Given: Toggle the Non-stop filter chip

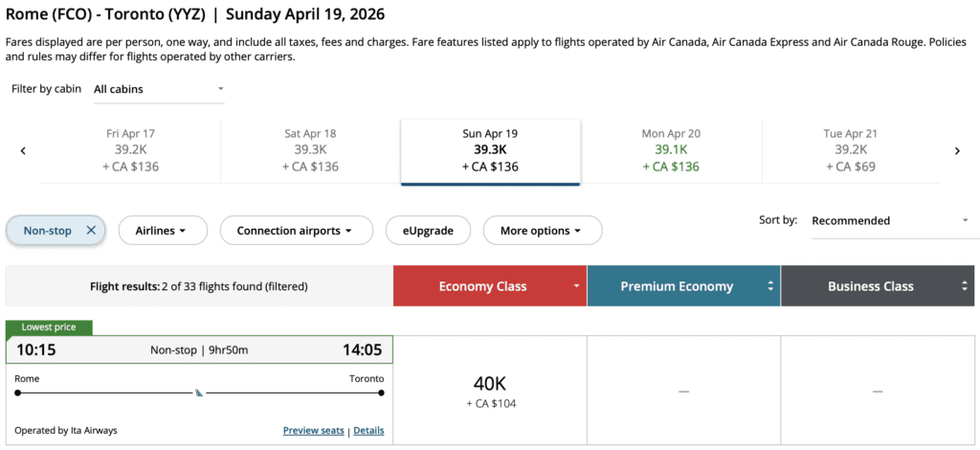Looking at the screenshot, I should 48,231.
